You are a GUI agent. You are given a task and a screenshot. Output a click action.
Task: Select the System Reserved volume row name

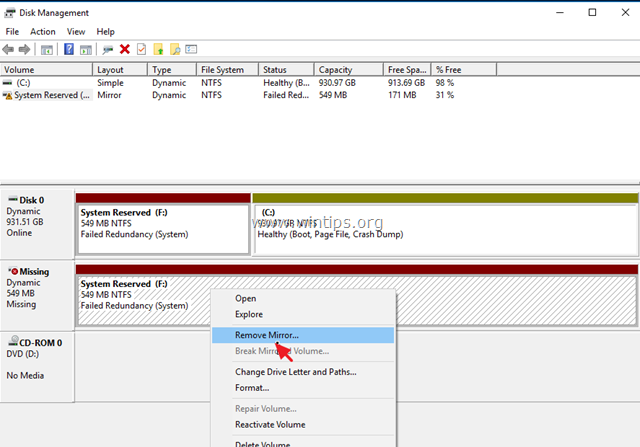pos(52,95)
